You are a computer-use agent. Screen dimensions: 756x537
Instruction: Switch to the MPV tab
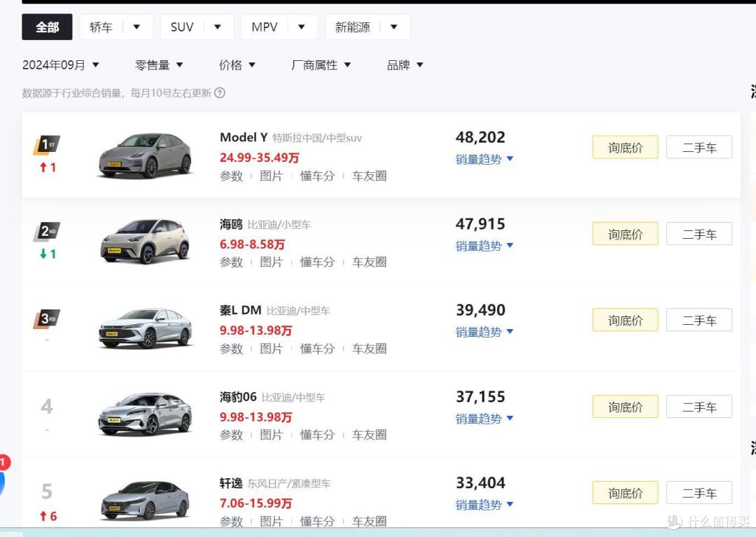264,27
